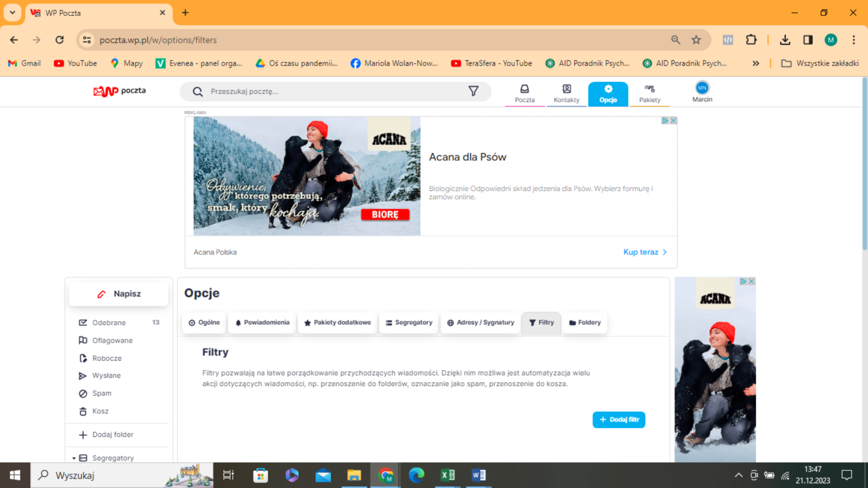This screenshot has height=488, width=868.
Task: Open the Windows Start menu
Action: pos(15,475)
